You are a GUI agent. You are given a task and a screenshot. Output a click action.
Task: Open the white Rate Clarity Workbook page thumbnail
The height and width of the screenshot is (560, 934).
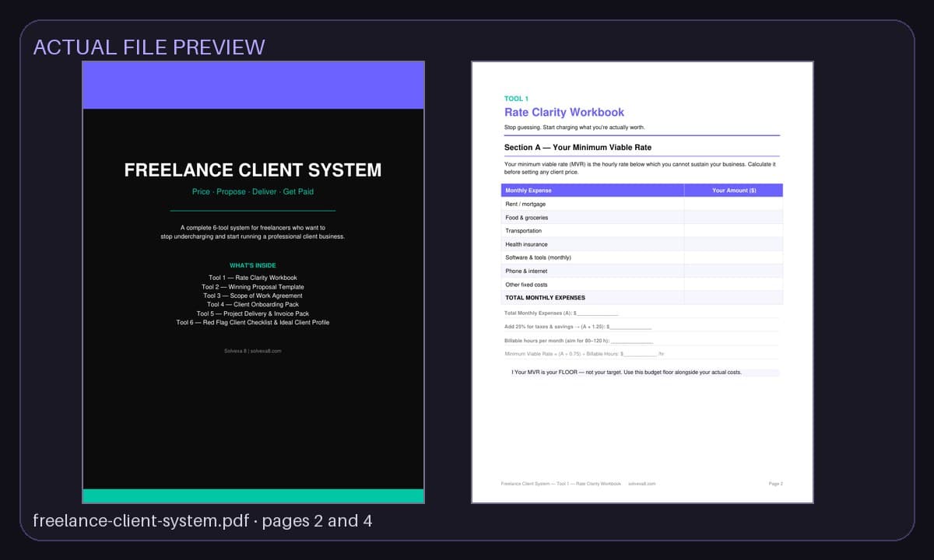642,282
